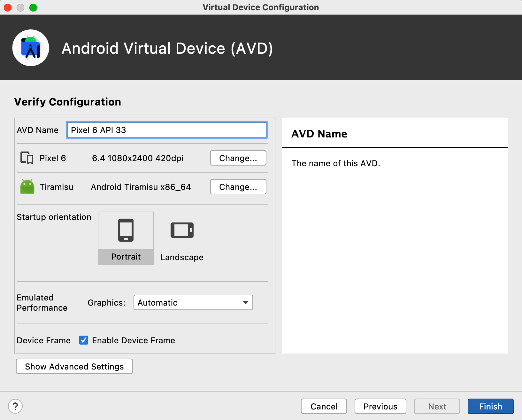522x420 pixels.
Task: Show Advanced Settings
Action: (x=74, y=366)
